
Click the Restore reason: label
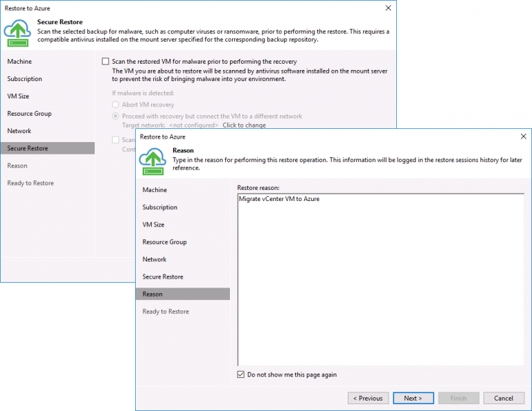(x=258, y=188)
